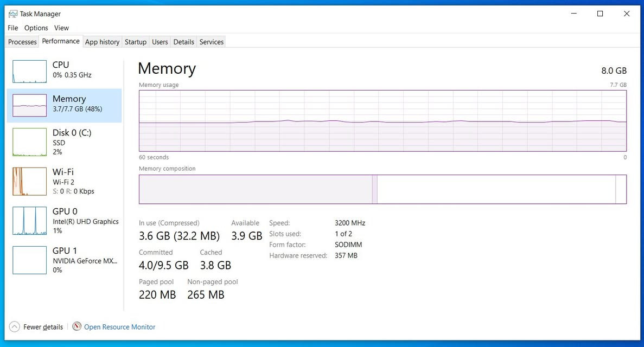Open GPU 0 Intel UHD Graphics thumbnail
644x347 pixels.
pos(30,221)
